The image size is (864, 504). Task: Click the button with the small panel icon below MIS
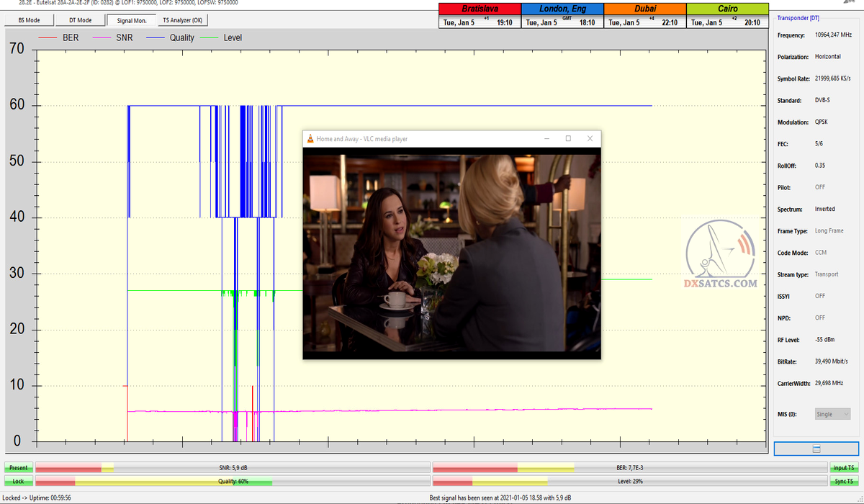(816, 449)
